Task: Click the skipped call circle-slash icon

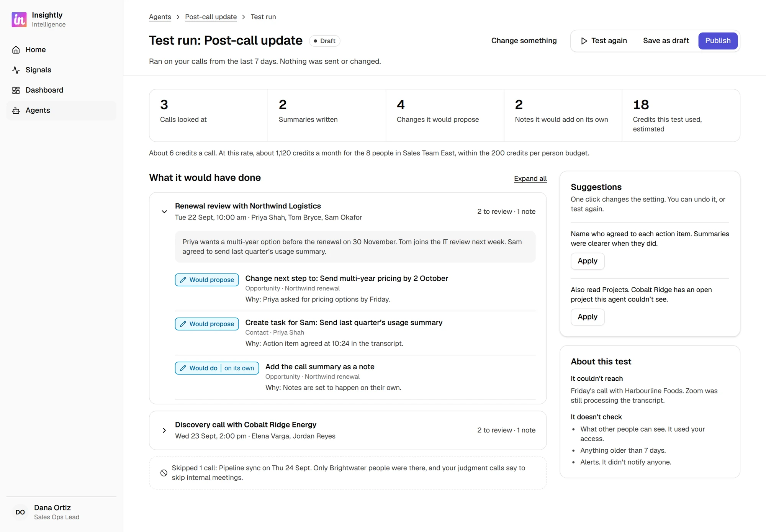Action: pyautogui.click(x=164, y=473)
